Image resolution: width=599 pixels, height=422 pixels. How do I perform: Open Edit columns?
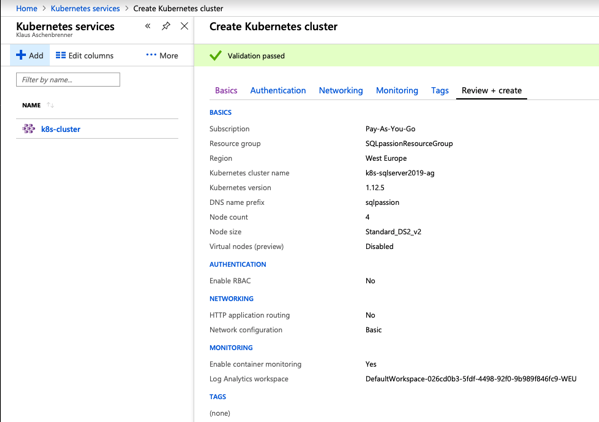click(84, 55)
